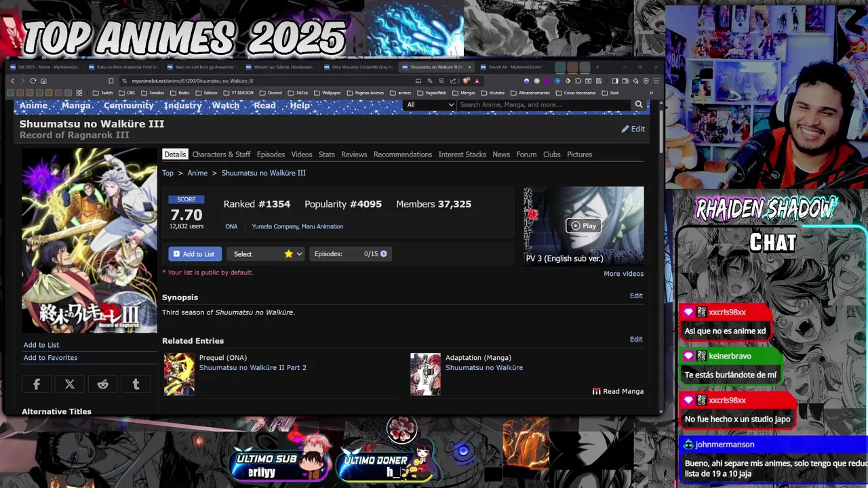Switch to the Clubs tab
The width and height of the screenshot is (868, 488).
coord(552,155)
